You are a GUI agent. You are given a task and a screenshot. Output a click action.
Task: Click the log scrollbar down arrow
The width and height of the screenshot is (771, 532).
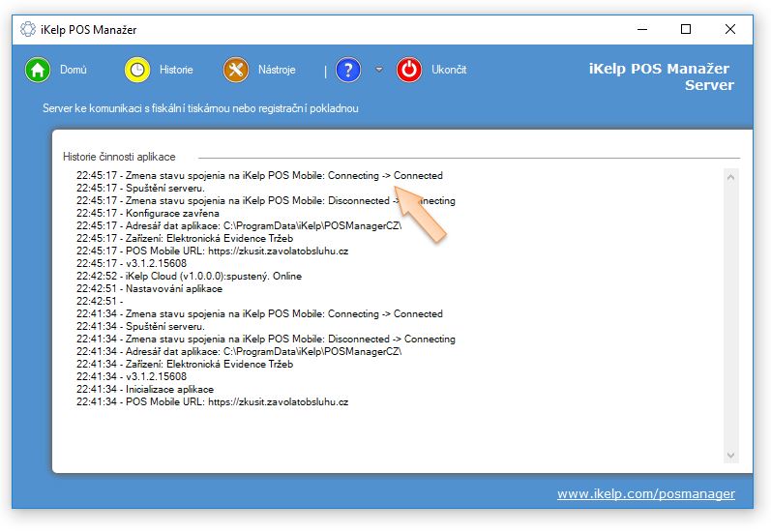[731, 455]
